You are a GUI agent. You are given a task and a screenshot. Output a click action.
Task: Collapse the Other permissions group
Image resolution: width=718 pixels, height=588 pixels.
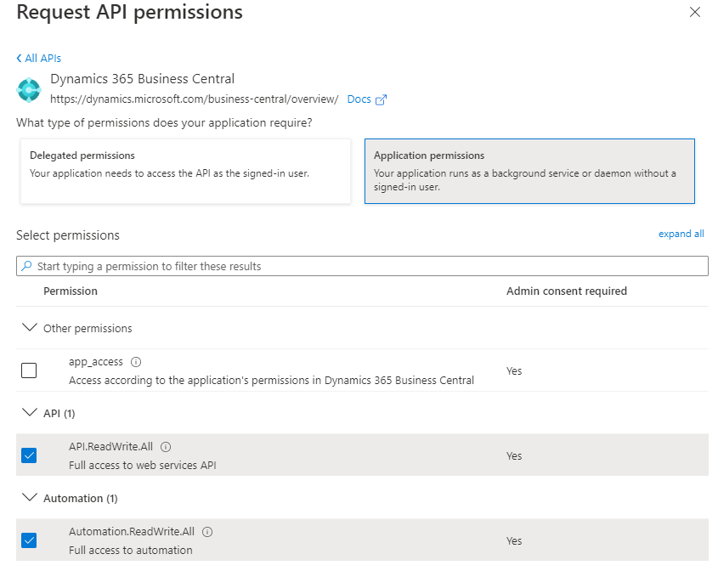pos(30,328)
